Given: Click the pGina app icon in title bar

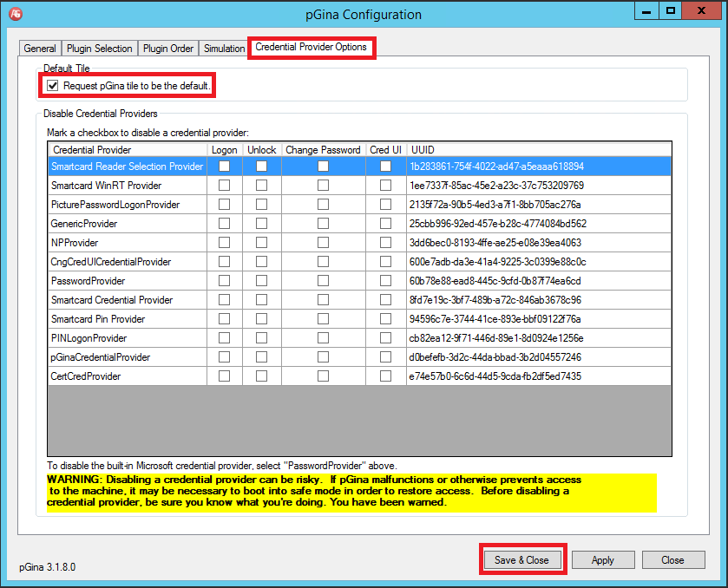Looking at the screenshot, I should [15, 14].
